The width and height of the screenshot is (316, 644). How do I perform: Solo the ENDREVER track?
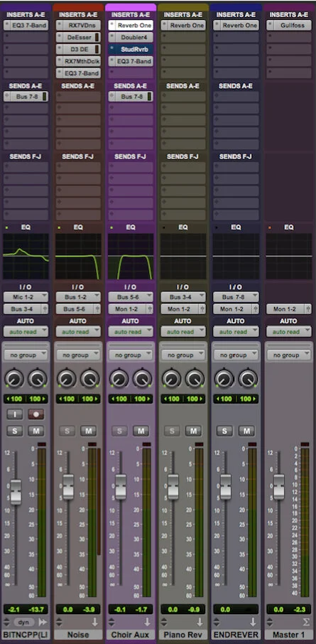[224, 431]
